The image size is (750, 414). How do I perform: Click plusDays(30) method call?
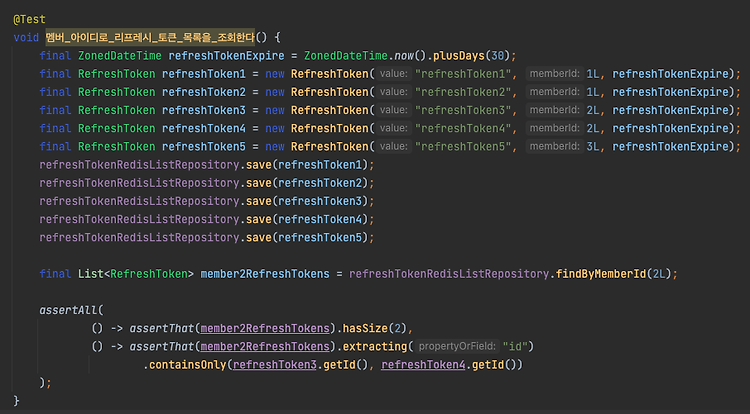(471, 56)
